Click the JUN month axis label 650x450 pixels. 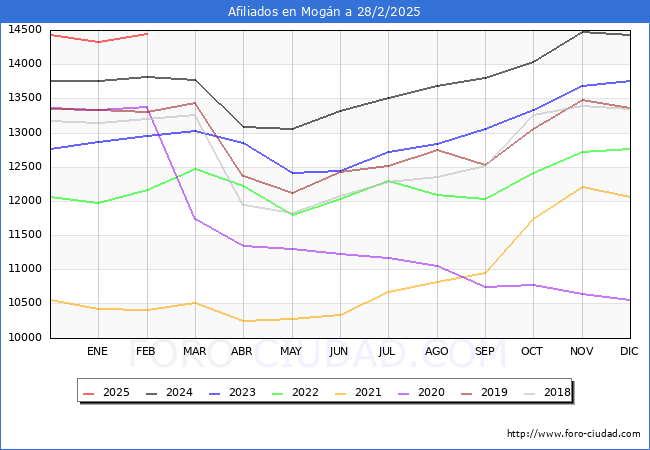[x=339, y=351]
